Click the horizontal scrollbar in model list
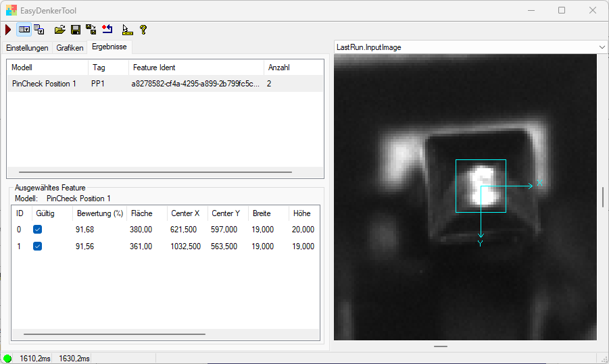Viewport: 609px width, 364px height. click(135, 173)
